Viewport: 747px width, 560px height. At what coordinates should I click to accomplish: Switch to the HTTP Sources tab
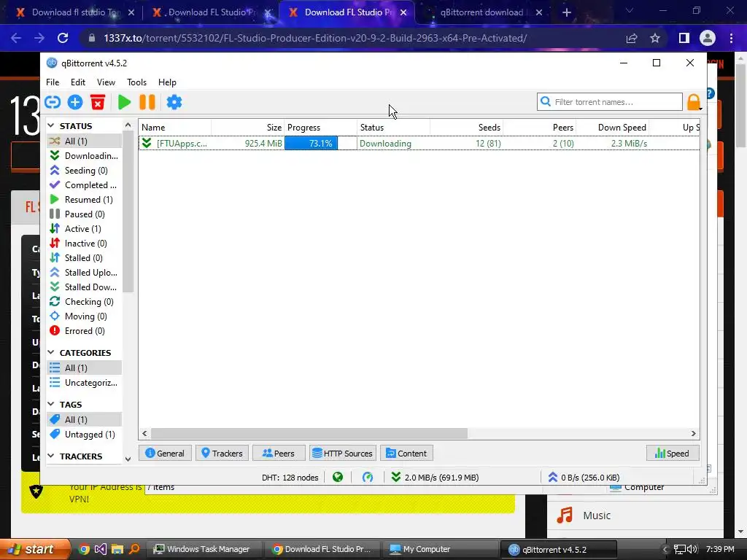pos(343,454)
